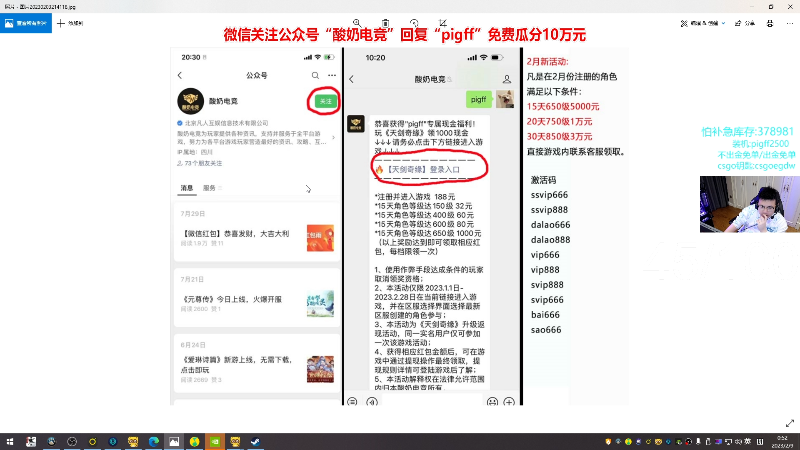Click the emoji icon in the chat input bar
This screenshot has width=800, height=450.
tap(492, 402)
